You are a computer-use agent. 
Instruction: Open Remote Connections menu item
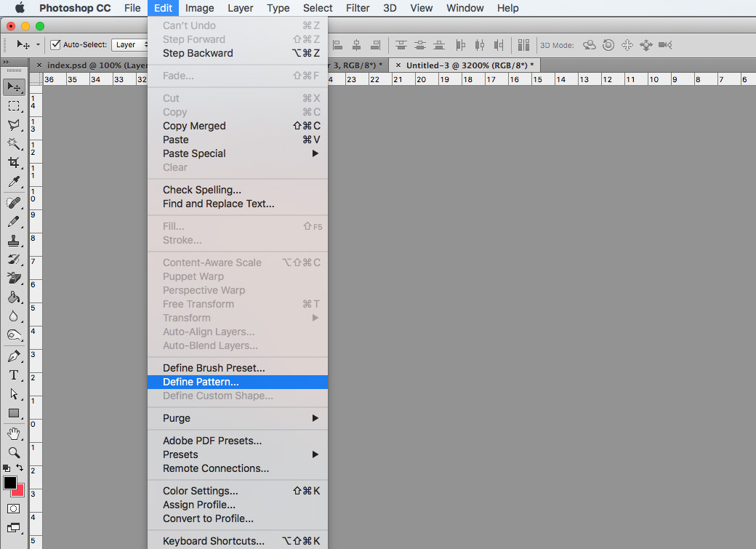pos(238,468)
